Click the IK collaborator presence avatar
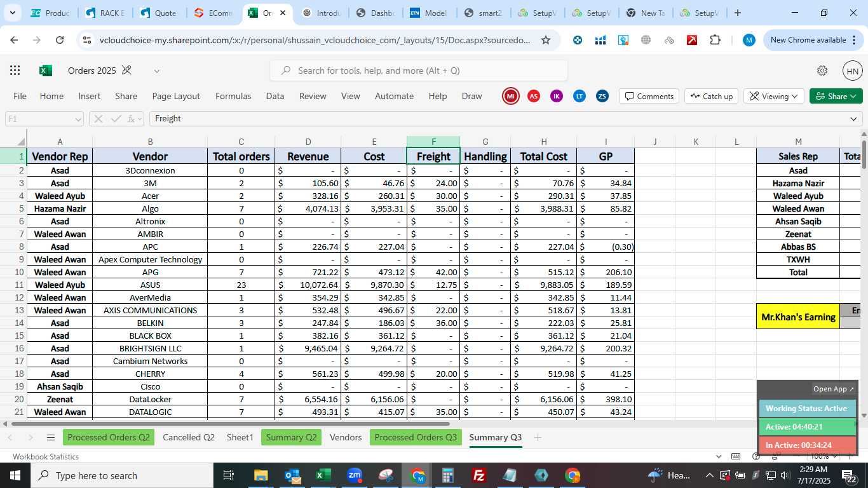 point(557,96)
